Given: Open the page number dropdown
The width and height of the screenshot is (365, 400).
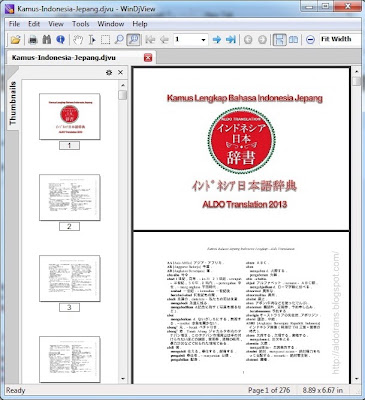Looking at the screenshot, I should [203, 40].
